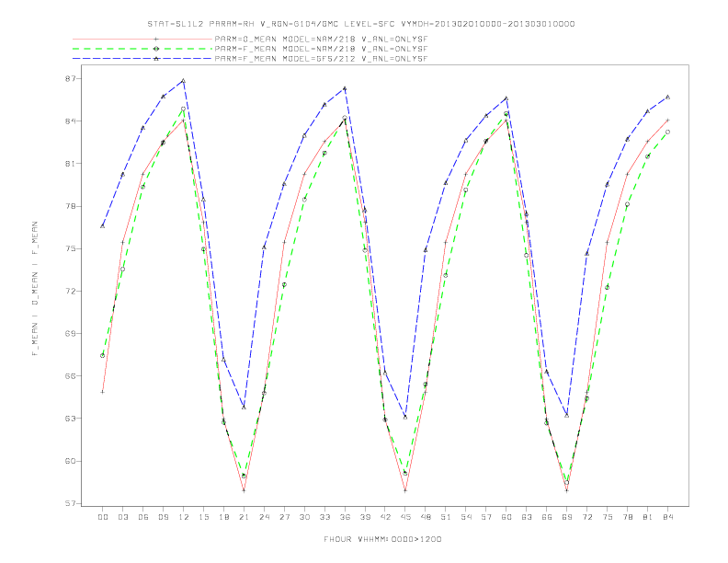
Task: Click the x-axis tick label 39
Action: coord(365,517)
